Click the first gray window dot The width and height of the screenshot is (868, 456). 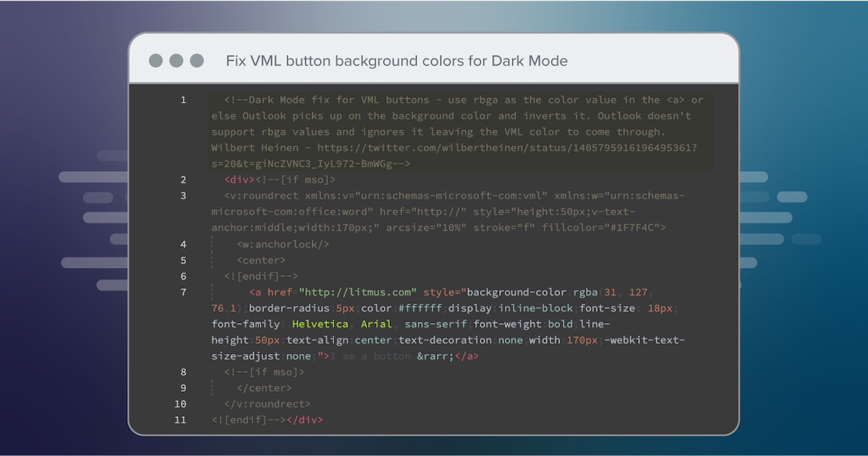156,61
